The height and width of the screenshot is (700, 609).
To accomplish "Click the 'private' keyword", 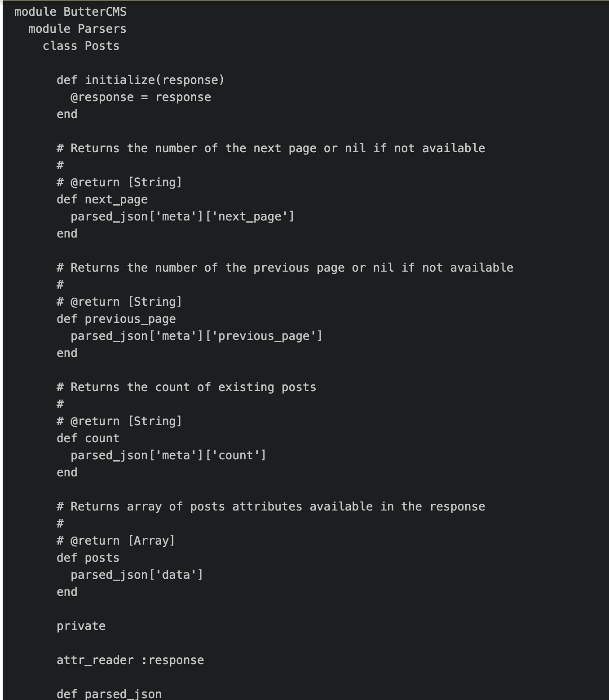I will tap(81, 626).
